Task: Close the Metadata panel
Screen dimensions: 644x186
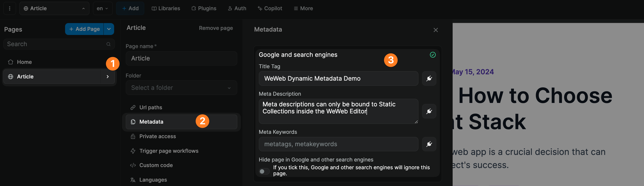Action: click(x=435, y=30)
